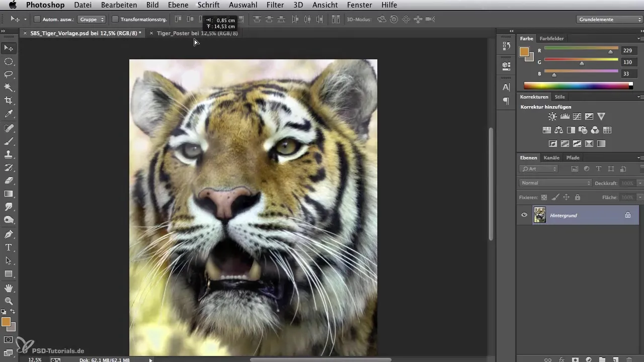The height and width of the screenshot is (362, 644).
Task: Enable the Transformationsstrg. checkbox
Action: click(115, 19)
